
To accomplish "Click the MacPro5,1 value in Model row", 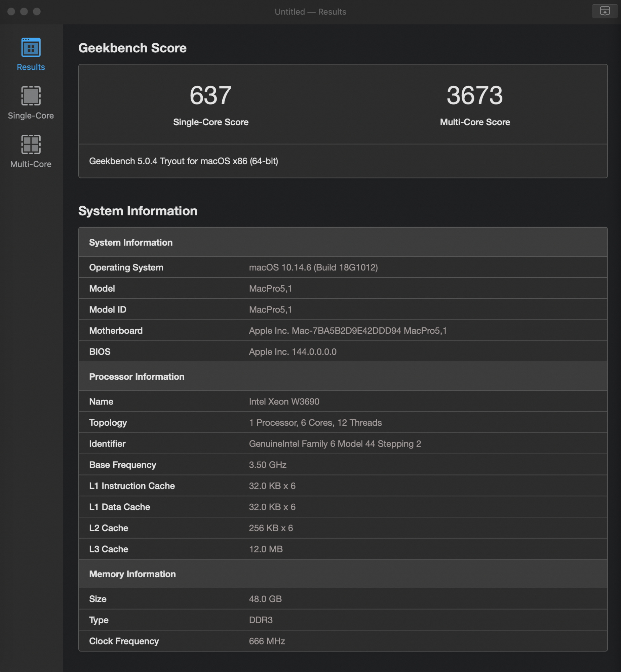I will (x=271, y=289).
